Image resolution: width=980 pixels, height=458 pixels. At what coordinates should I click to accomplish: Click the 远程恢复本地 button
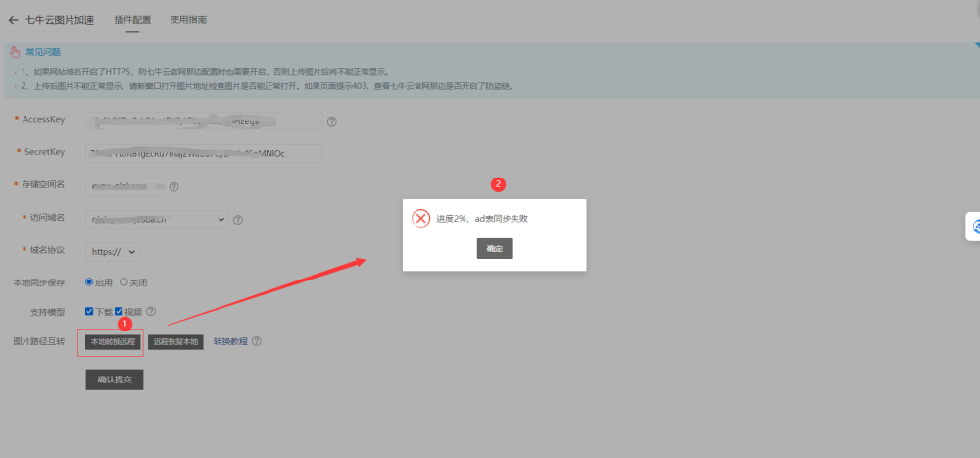click(x=175, y=342)
